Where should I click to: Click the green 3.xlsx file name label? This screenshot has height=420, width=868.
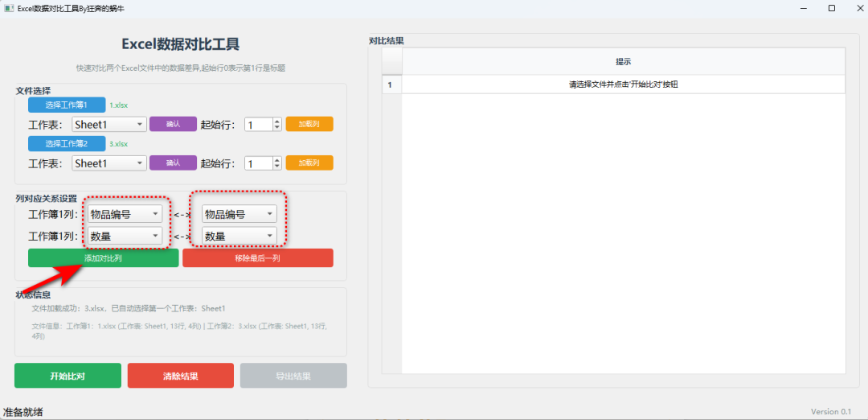point(118,143)
